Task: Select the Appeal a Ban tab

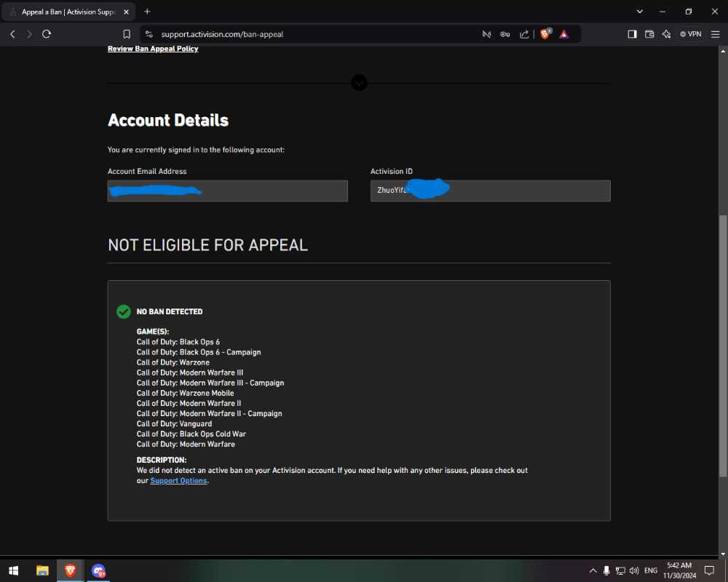Action: tap(68, 12)
